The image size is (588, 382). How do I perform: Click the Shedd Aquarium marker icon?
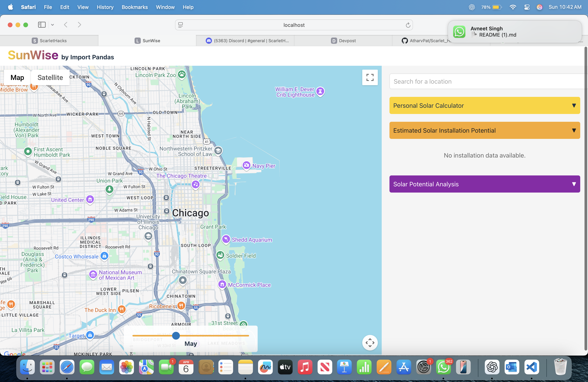point(226,239)
